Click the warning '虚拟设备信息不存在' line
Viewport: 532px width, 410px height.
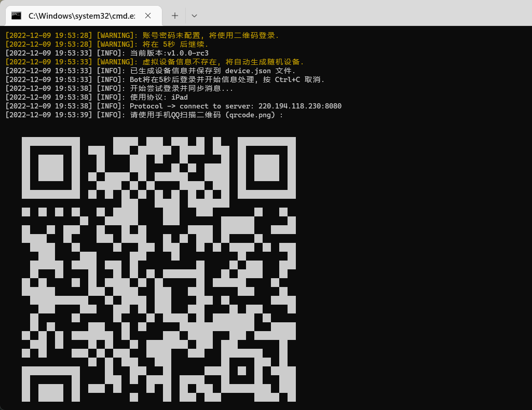click(155, 62)
